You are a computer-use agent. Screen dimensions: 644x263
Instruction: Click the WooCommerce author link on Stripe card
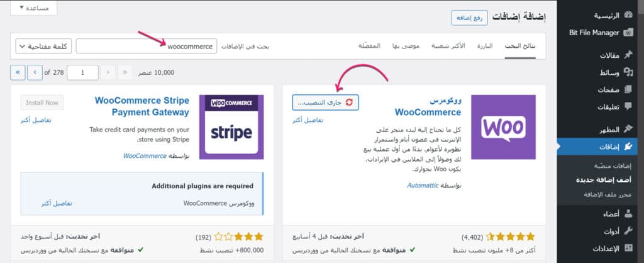(145, 156)
